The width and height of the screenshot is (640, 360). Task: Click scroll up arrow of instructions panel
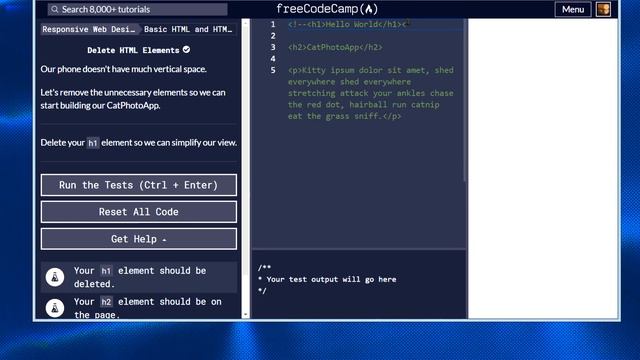pyautogui.click(x=245, y=23)
